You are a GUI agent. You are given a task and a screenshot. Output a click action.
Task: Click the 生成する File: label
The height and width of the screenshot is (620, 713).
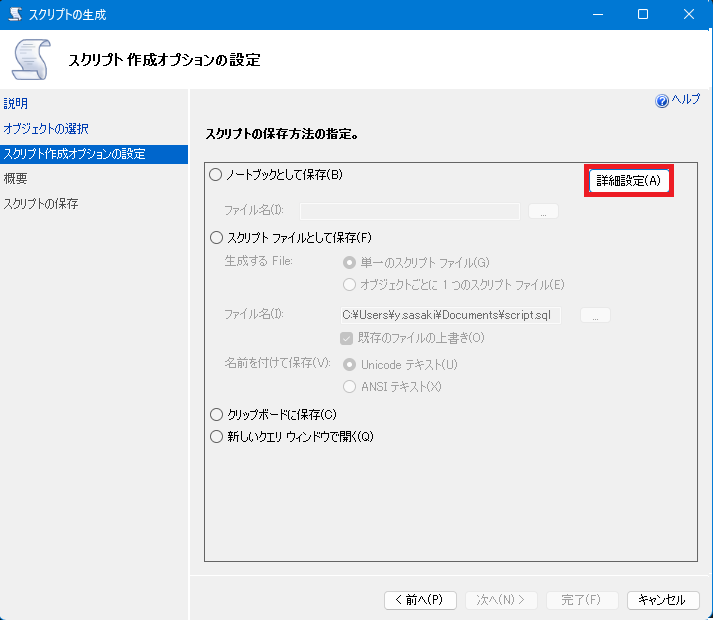258,261
